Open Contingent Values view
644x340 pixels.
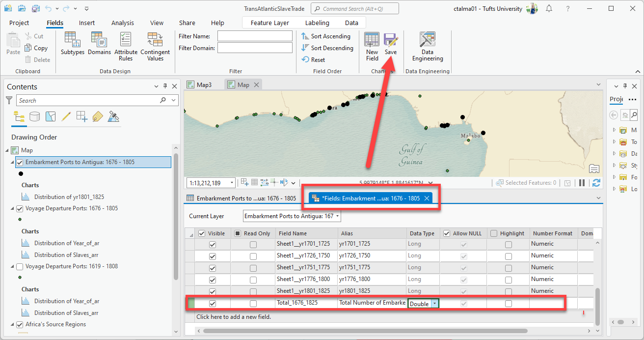[155, 45]
